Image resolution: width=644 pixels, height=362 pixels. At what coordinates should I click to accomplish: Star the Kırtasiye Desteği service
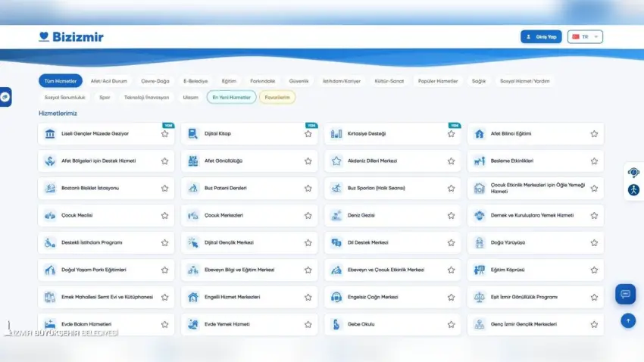pyautogui.click(x=451, y=134)
